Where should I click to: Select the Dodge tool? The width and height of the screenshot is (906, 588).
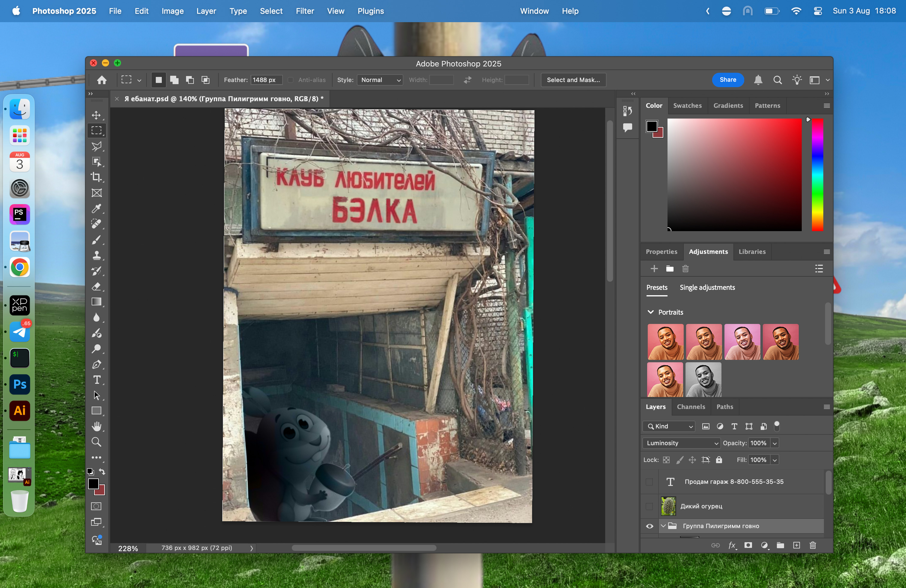point(96,349)
